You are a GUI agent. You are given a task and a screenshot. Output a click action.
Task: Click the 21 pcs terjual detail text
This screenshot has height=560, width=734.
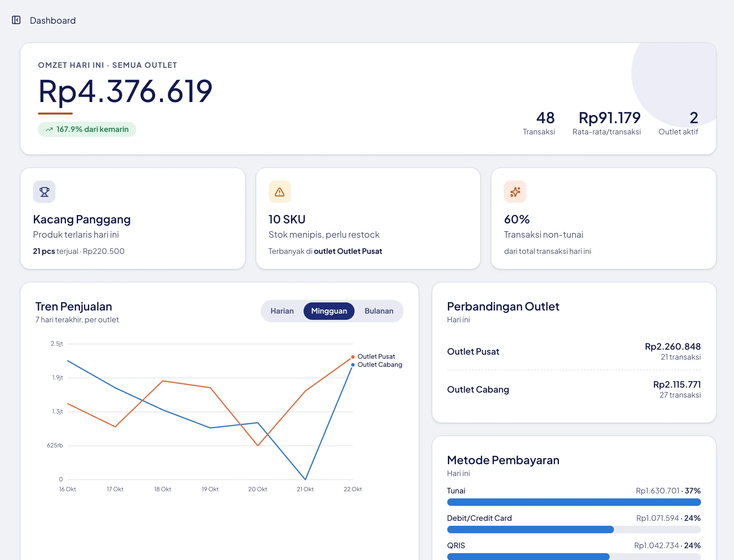click(79, 251)
